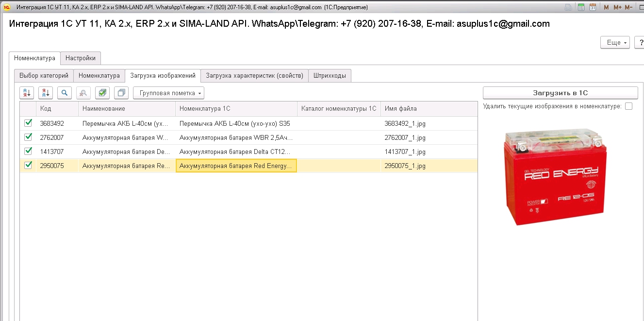Screen dimensions: 644x321
Task: Click the cancel search icon
Action: click(83, 93)
